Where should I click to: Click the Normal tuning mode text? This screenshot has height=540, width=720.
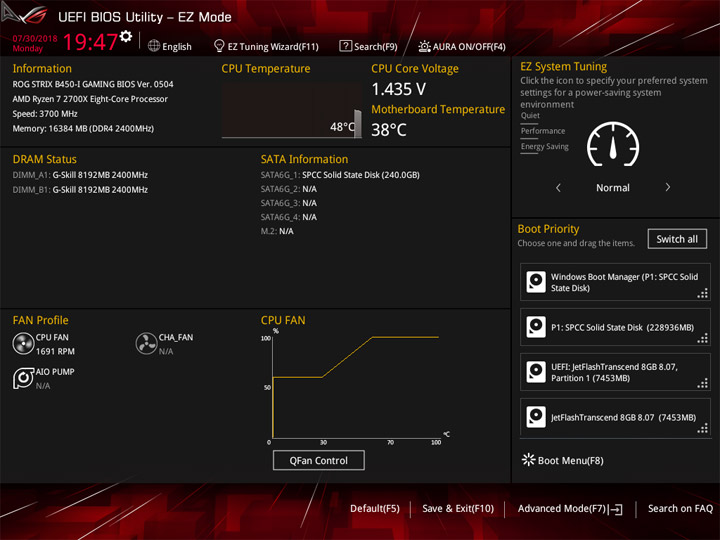613,187
